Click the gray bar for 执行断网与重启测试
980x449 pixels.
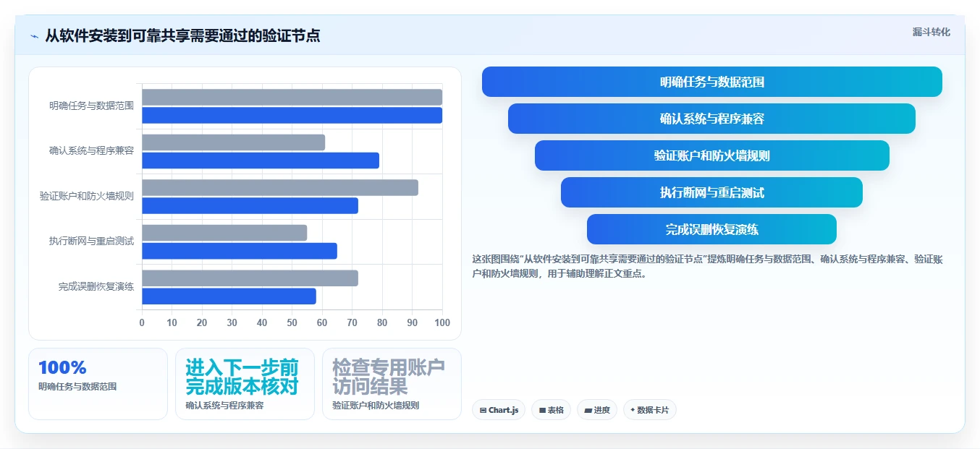coord(224,233)
